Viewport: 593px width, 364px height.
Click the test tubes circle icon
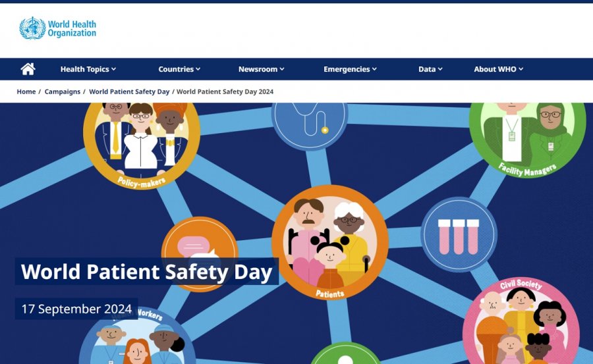pos(459,234)
